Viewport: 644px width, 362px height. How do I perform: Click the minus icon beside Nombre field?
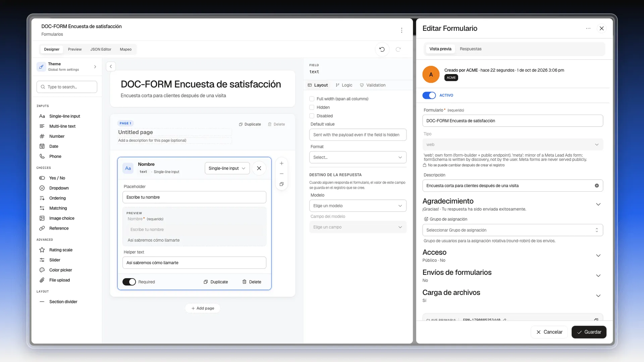[x=282, y=174]
